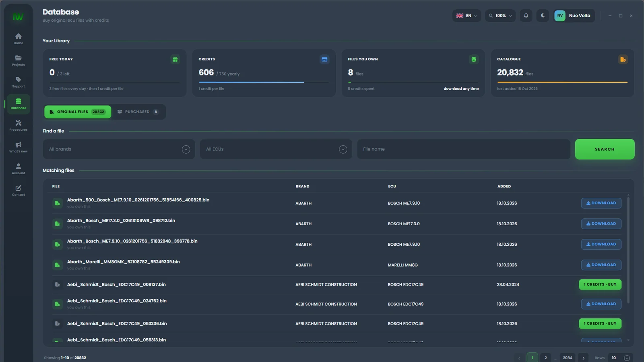Viewport: 644px width, 362px height.
Task: Click file icon of Abarth_Marelli_MM8GMK row
Action: coord(58,265)
